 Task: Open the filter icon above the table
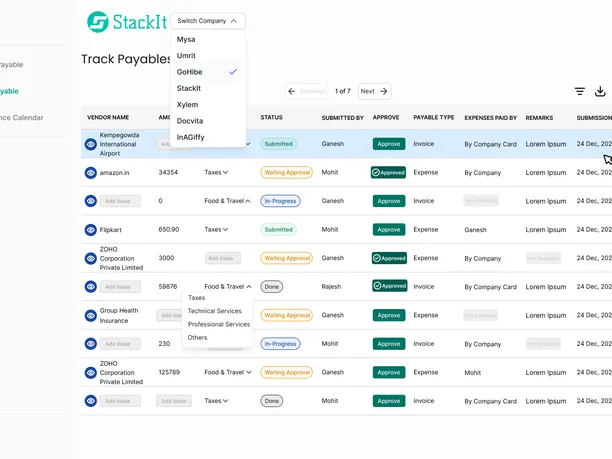[580, 91]
